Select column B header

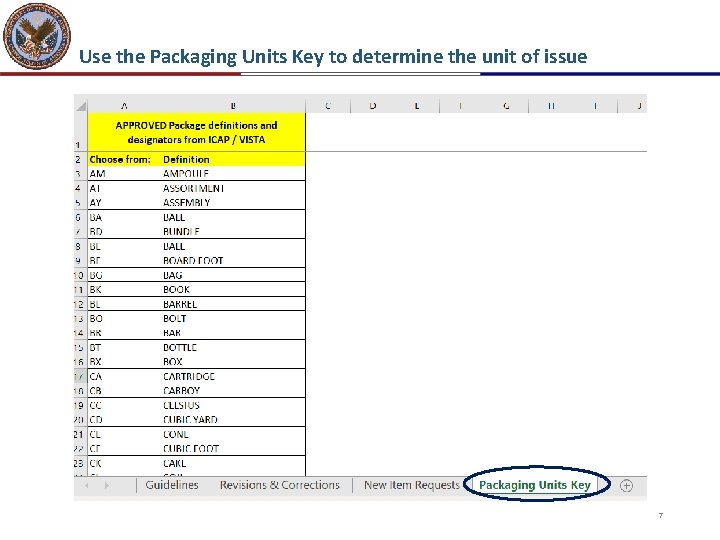click(233, 106)
